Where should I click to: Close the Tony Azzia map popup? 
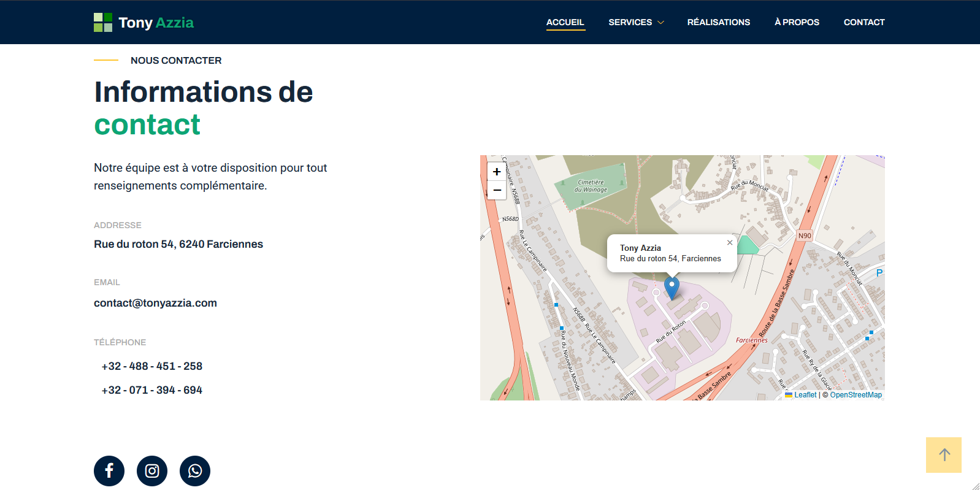pos(730,243)
